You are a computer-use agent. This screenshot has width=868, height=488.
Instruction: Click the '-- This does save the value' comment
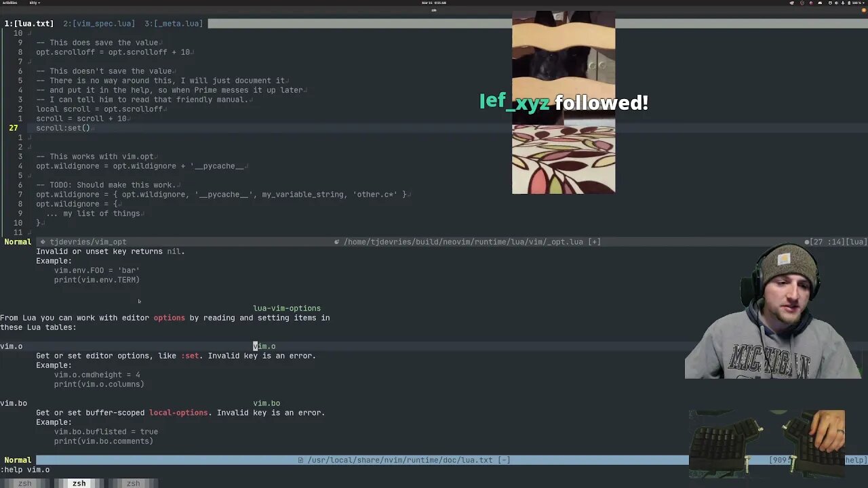tap(97, 43)
